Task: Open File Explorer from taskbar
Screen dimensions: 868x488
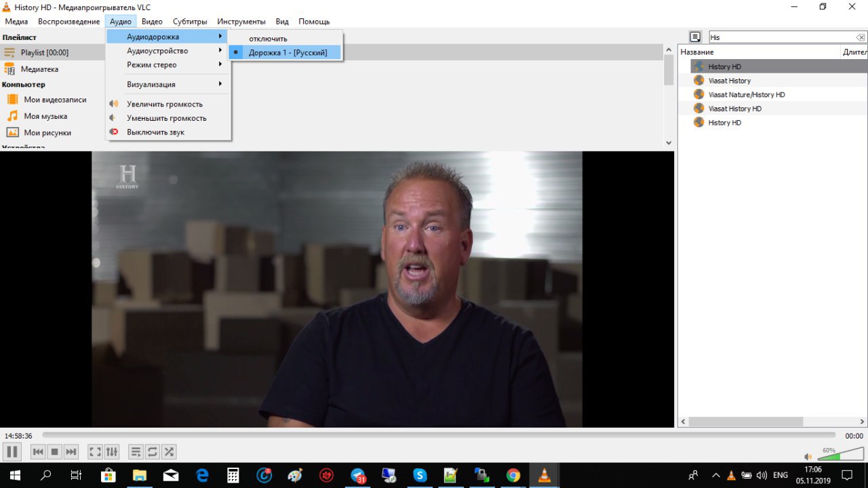Action: [139, 475]
